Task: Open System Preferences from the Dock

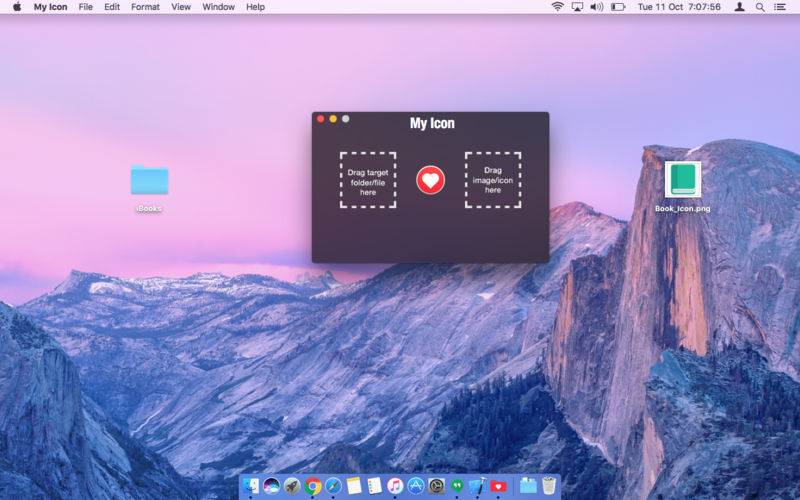Action: click(436, 486)
